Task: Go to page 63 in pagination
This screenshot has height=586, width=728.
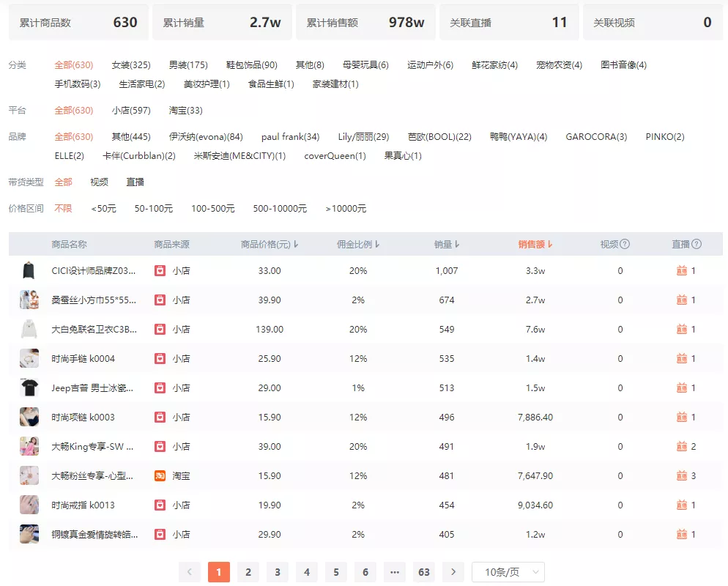Action: 424,572
